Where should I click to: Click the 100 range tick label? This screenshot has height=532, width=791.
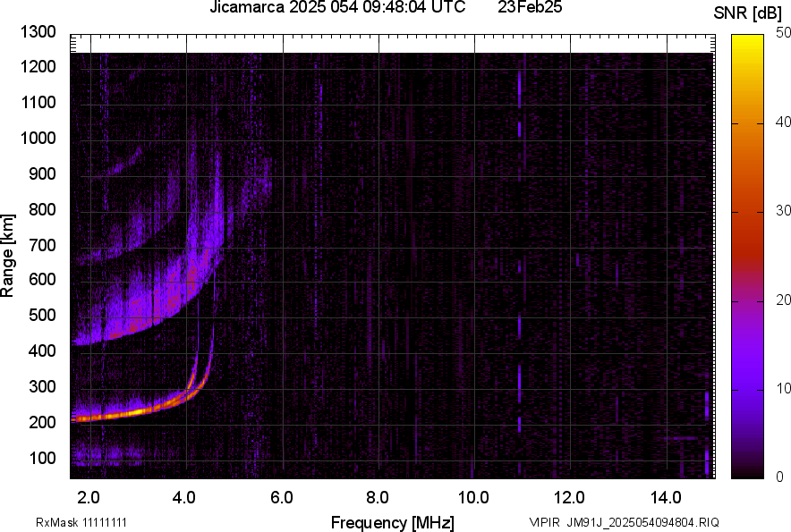tap(42, 458)
